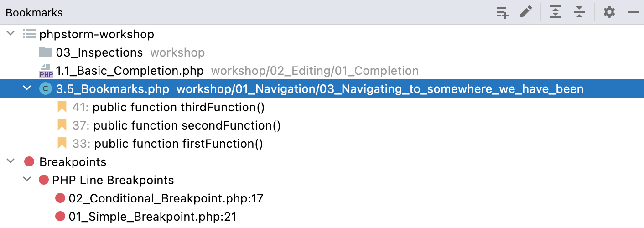Click the Expand All toolbar icon
The width and height of the screenshot is (644, 228).
[555, 12]
